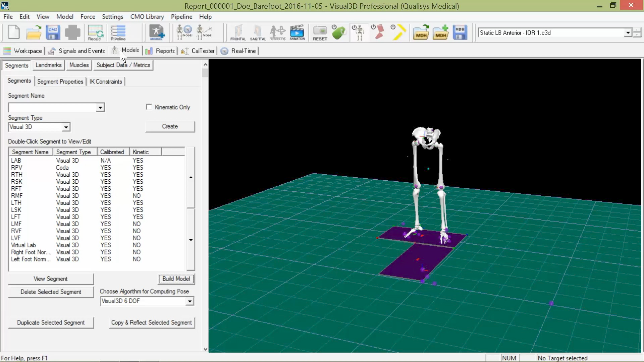Open the Pipeline menu
Viewport: 644px width, 362px height.
(181, 17)
